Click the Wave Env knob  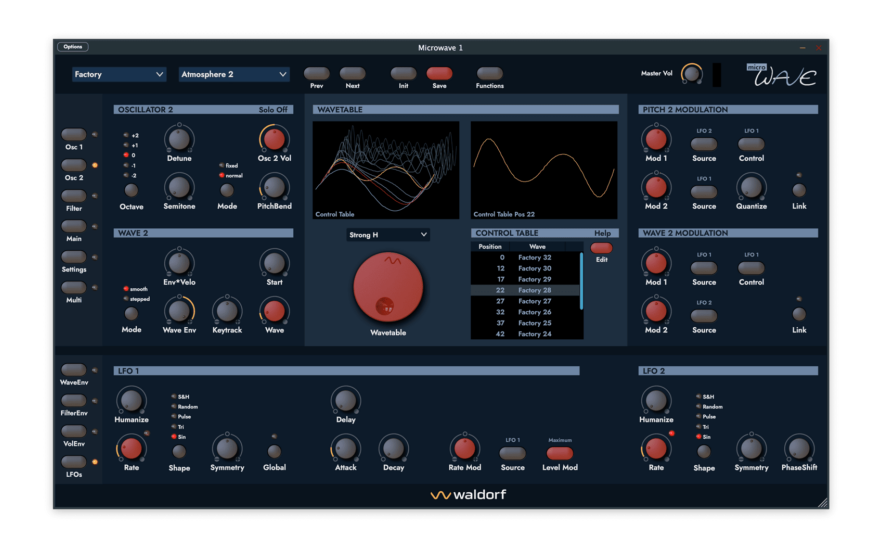coord(179,311)
